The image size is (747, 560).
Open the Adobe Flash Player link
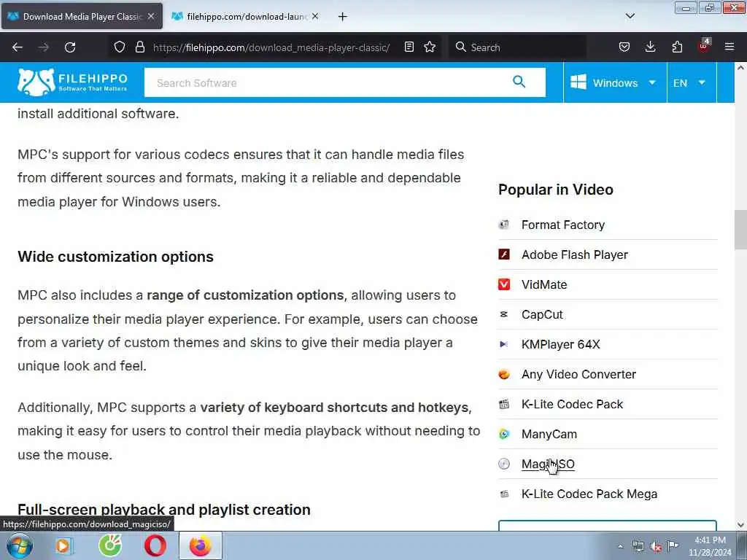coord(575,254)
